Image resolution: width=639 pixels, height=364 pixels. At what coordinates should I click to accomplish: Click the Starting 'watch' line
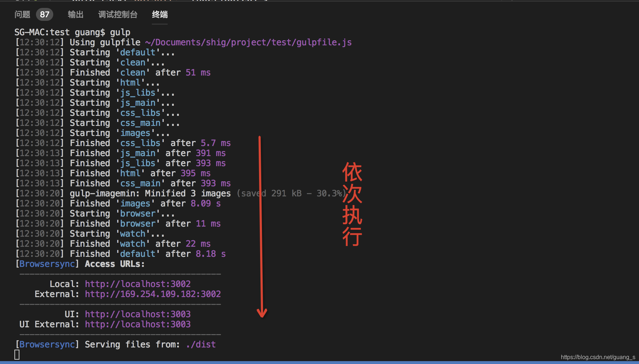(90, 234)
